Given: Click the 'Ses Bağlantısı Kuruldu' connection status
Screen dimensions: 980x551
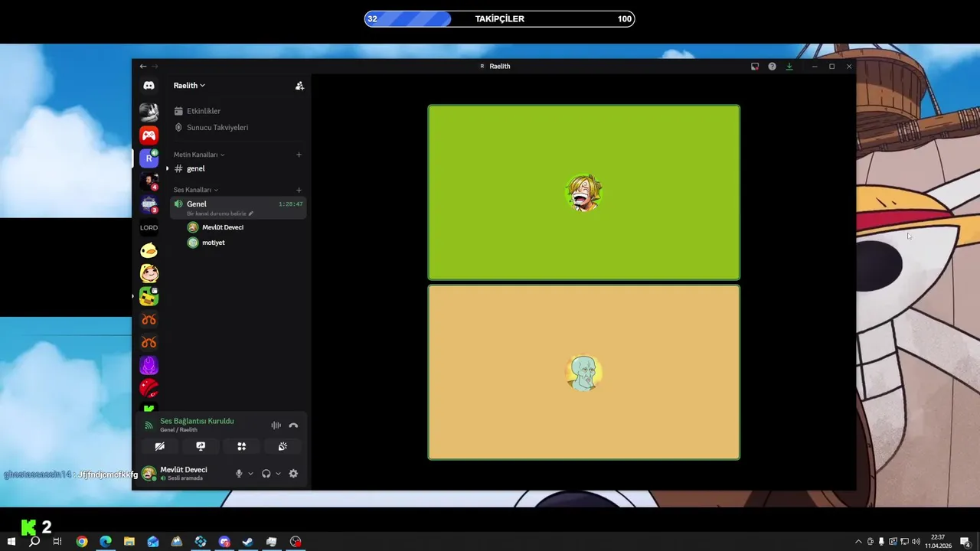Looking at the screenshot, I should [197, 421].
